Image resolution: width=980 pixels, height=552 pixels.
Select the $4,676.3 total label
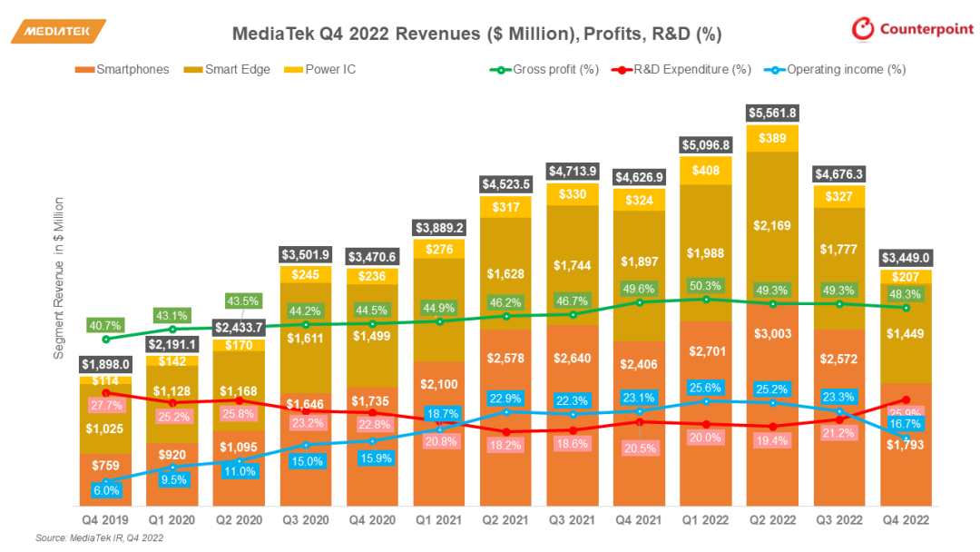coord(838,174)
